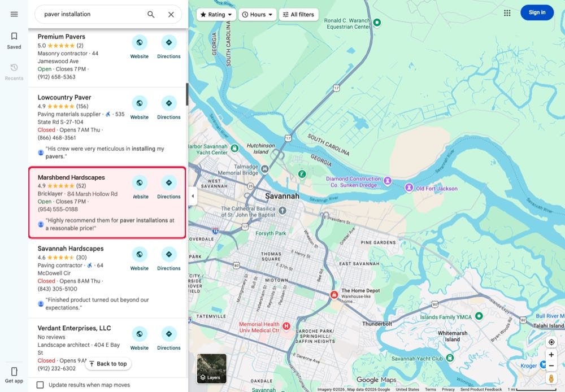Open the hamburger main menu
This screenshot has height=392, width=565.
(14, 14)
